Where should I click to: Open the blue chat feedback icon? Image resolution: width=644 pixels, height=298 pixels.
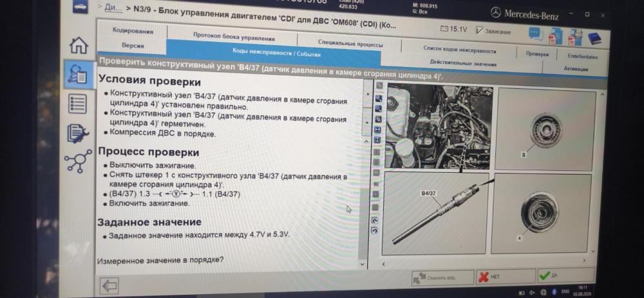click(536, 34)
